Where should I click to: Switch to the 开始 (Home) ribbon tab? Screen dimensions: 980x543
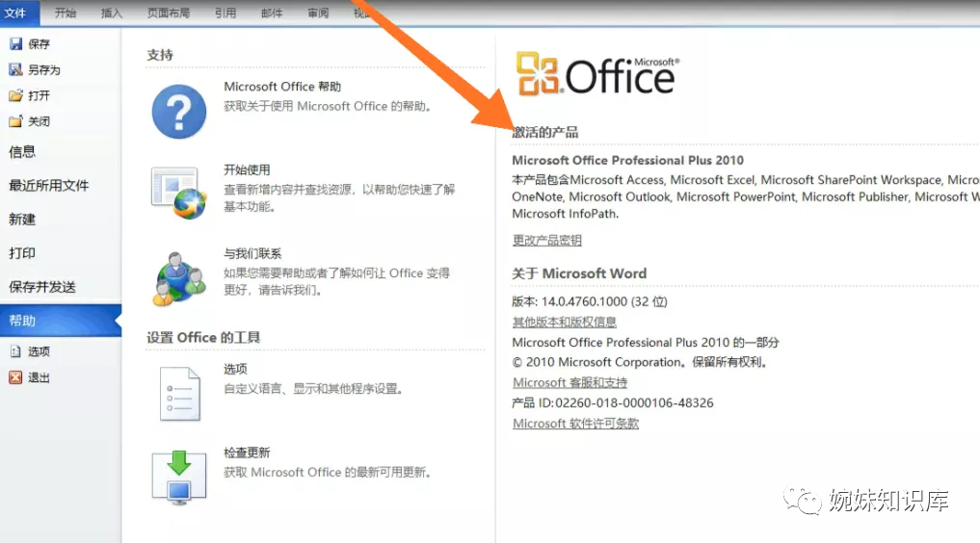pyautogui.click(x=65, y=13)
